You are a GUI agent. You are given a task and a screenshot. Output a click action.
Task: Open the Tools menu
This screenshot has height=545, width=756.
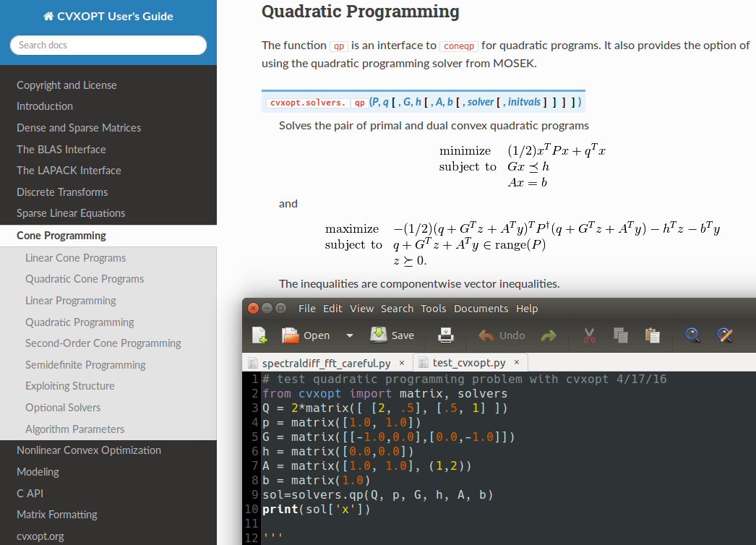click(x=433, y=309)
